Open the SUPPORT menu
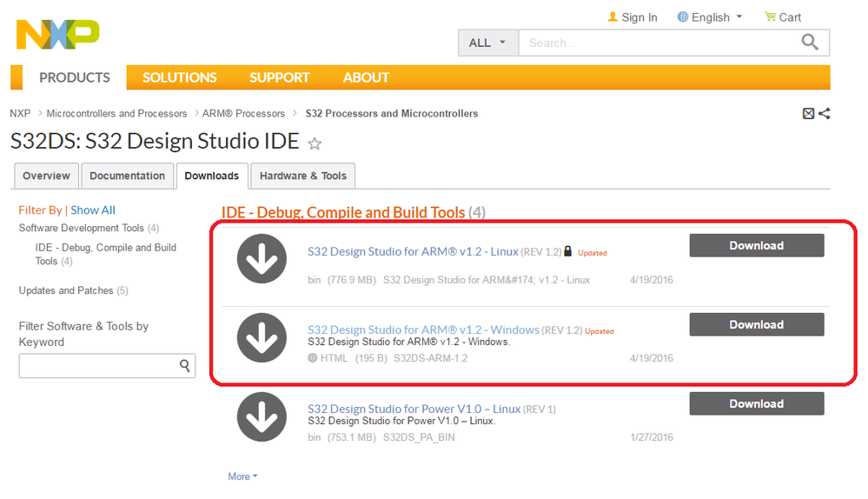This screenshot has height=499, width=868. click(x=280, y=77)
